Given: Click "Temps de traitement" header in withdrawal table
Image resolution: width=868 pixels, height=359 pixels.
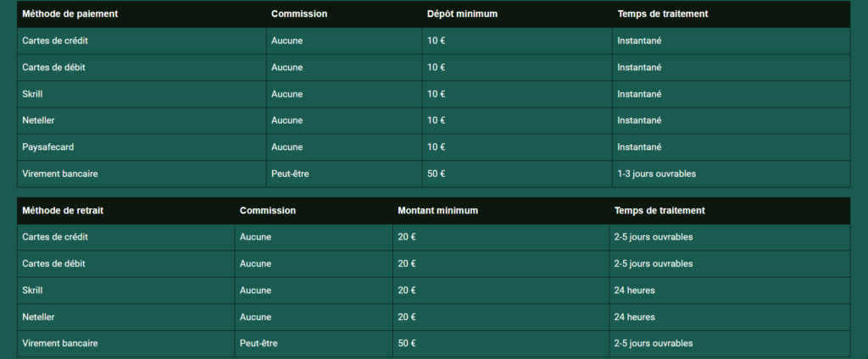Looking at the screenshot, I should coord(659,211).
